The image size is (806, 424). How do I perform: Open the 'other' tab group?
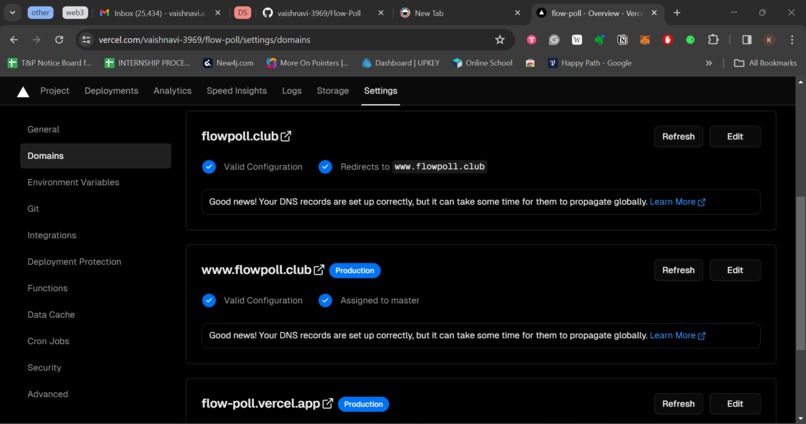pyautogui.click(x=40, y=13)
